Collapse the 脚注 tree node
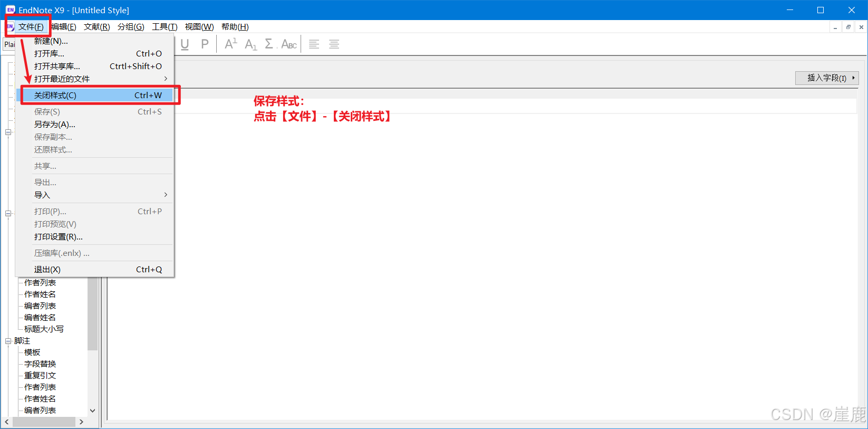Screen dimensions: 868x429 click(x=8, y=341)
